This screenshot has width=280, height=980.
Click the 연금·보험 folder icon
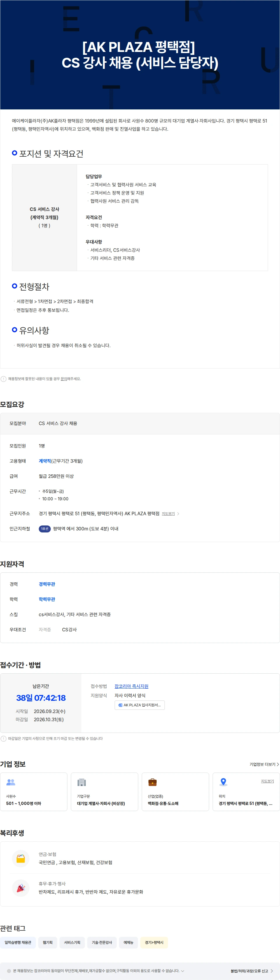click(21, 859)
